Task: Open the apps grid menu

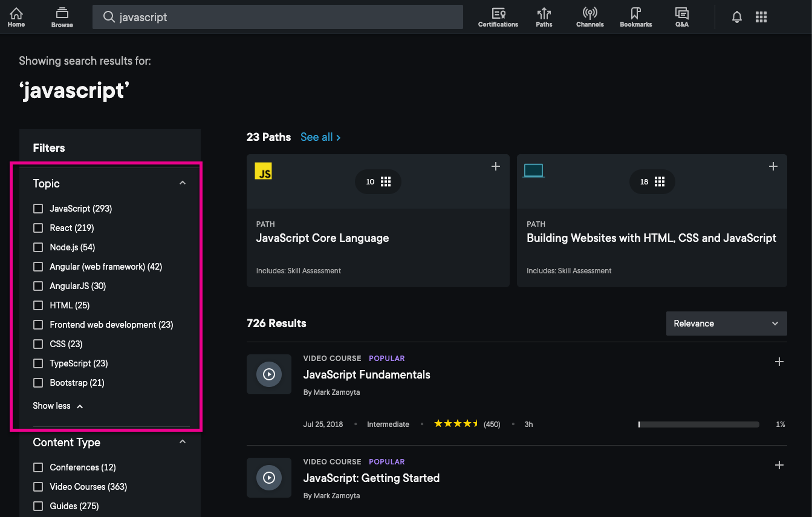Action: tap(761, 17)
